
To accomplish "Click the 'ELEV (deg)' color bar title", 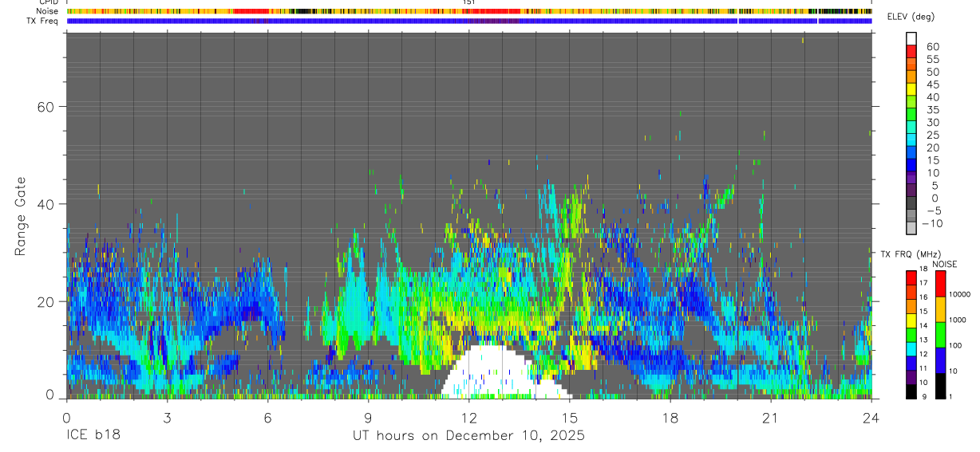I will [911, 17].
